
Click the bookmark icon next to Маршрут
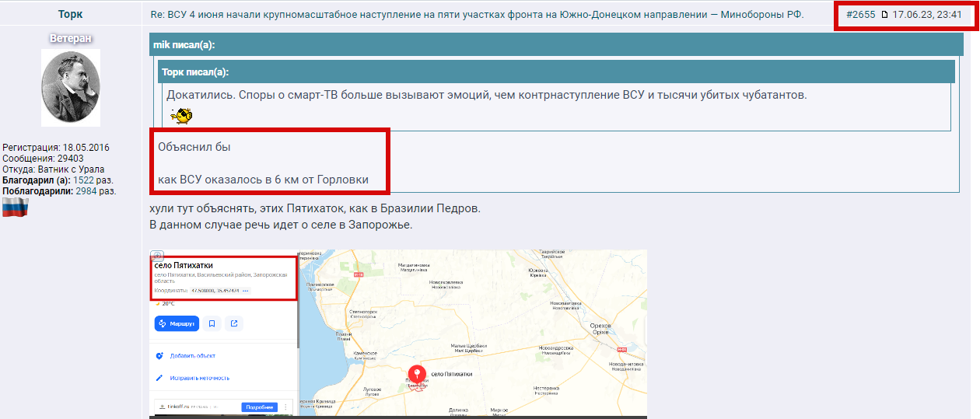point(212,323)
